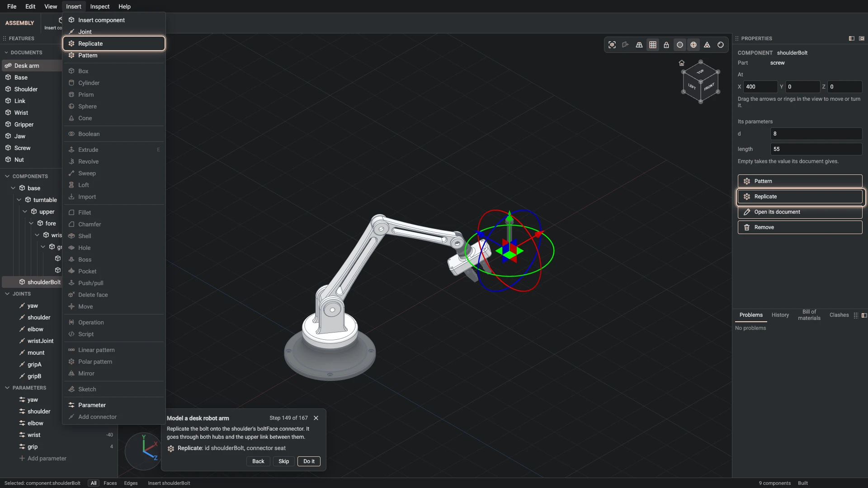The width and height of the screenshot is (868, 488).
Task: Choose Replicate in the Insert menu
Action: coord(114,43)
